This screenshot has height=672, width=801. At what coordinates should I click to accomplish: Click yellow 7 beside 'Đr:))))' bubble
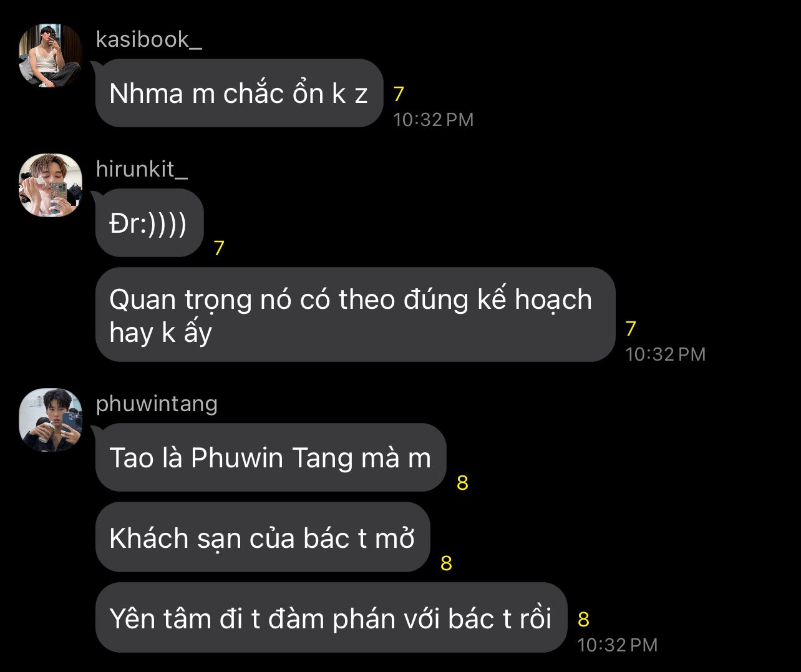coord(219,248)
